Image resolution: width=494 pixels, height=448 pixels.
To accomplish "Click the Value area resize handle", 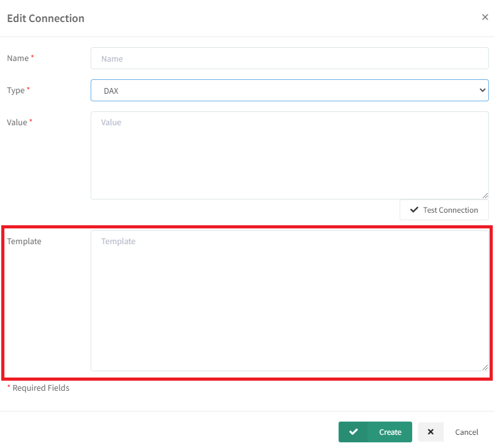I will pos(485,196).
